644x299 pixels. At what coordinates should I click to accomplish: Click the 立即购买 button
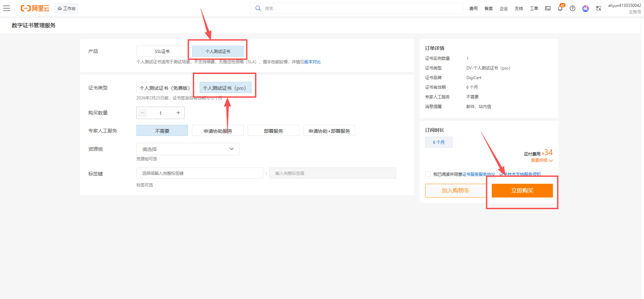tap(522, 191)
